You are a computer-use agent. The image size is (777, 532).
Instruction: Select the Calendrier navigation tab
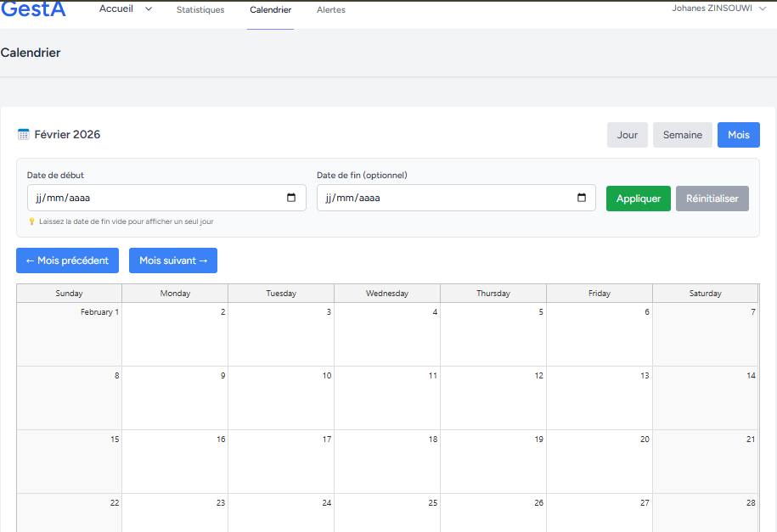[x=270, y=10]
